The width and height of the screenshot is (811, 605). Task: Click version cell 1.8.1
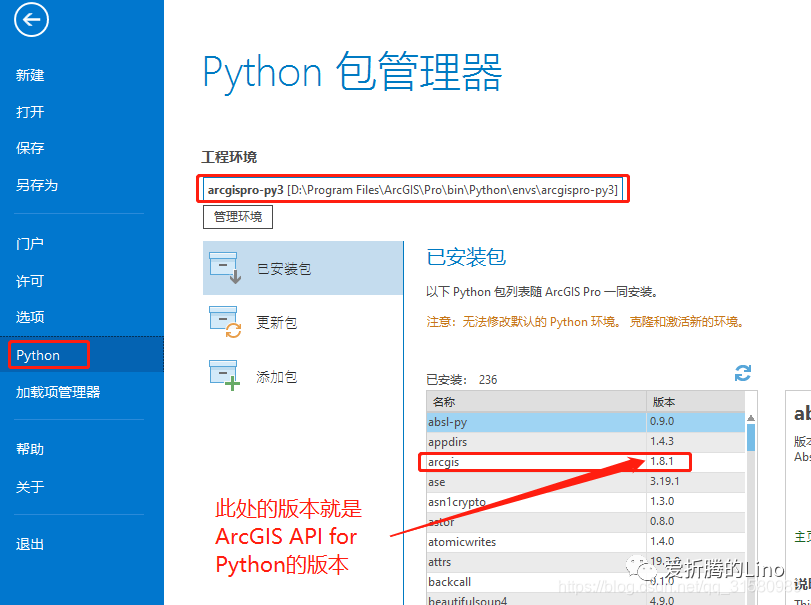pos(696,462)
